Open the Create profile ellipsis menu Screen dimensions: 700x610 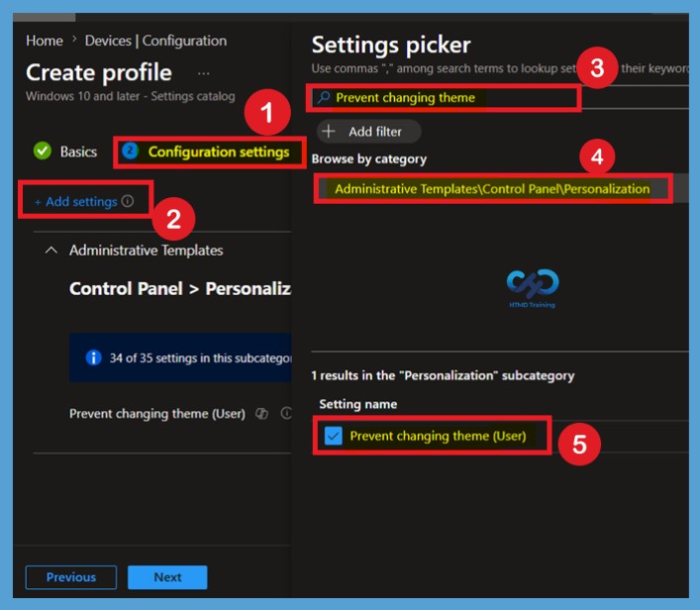tap(204, 73)
